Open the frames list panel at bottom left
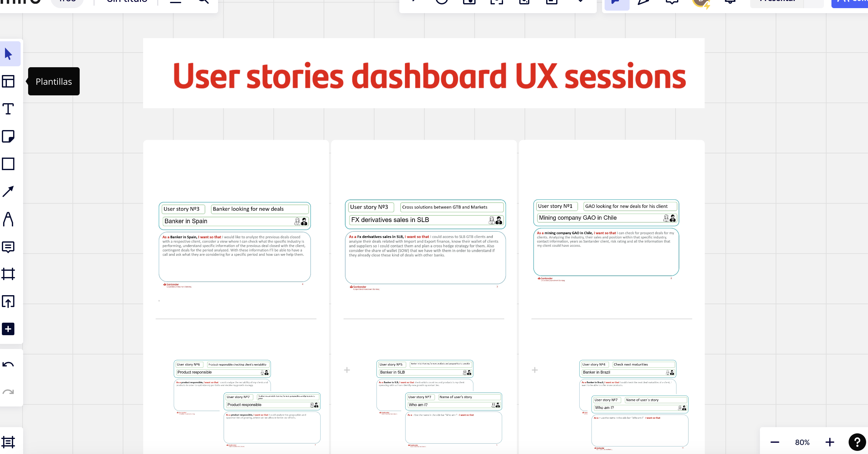The height and width of the screenshot is (454, 868). [8, 442]
